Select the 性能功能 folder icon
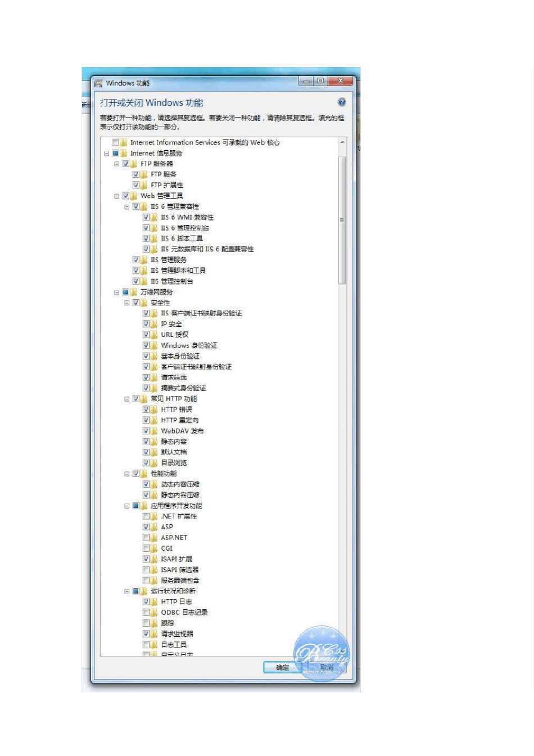 [144, 474]
